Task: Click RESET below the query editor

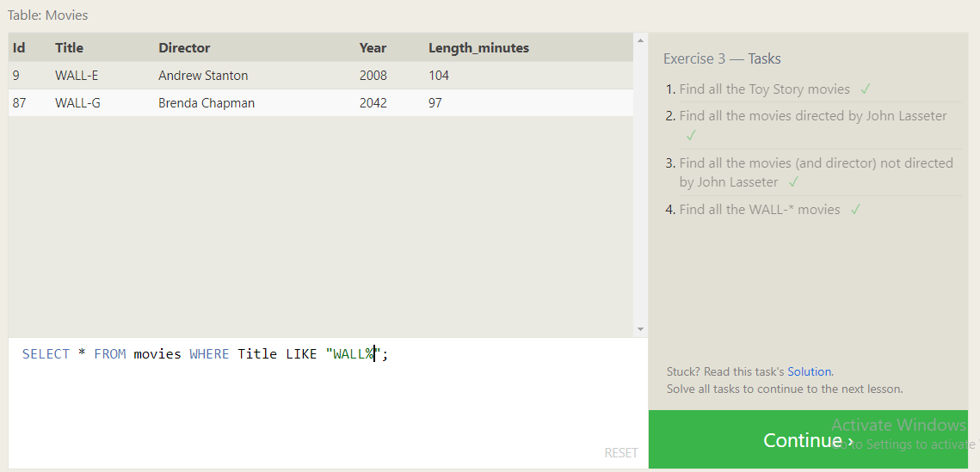Action: pyautogui.click(x=621, y=452)
